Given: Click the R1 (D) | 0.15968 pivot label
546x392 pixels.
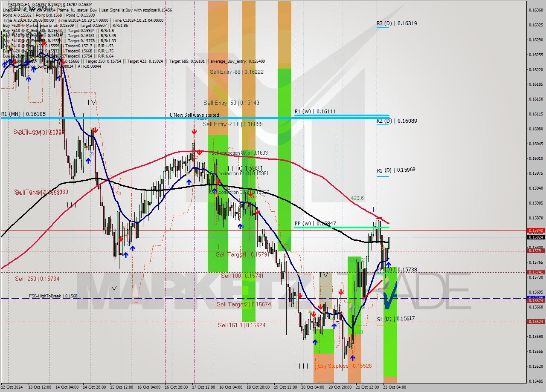Looking at the screenshot, I should point(396,170).
